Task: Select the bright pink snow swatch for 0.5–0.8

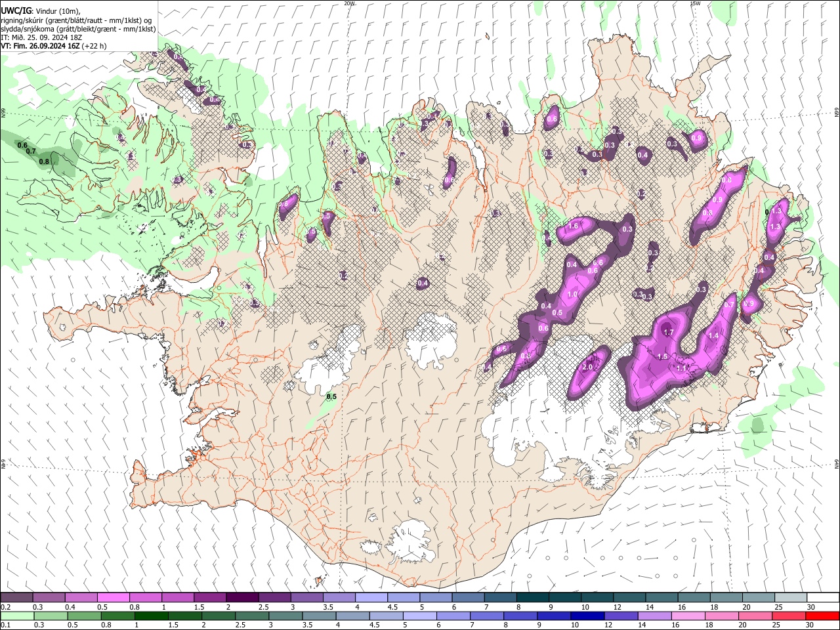Action: tap(113, 598)
